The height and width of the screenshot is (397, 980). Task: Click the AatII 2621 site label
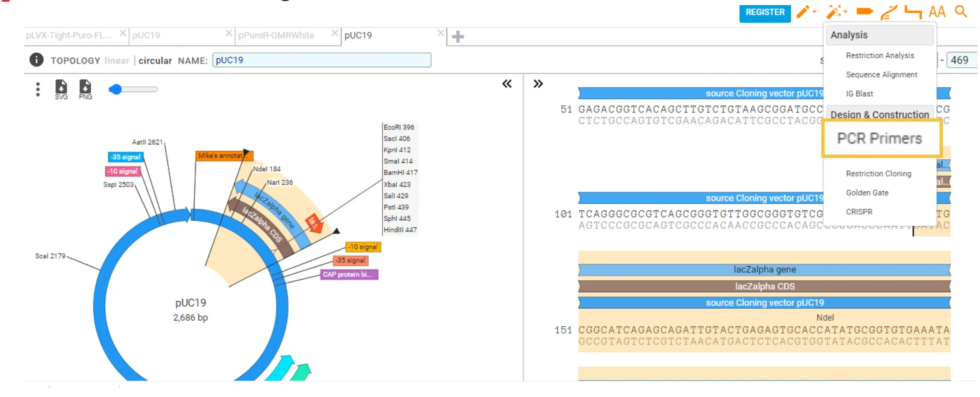click(147, 142)
